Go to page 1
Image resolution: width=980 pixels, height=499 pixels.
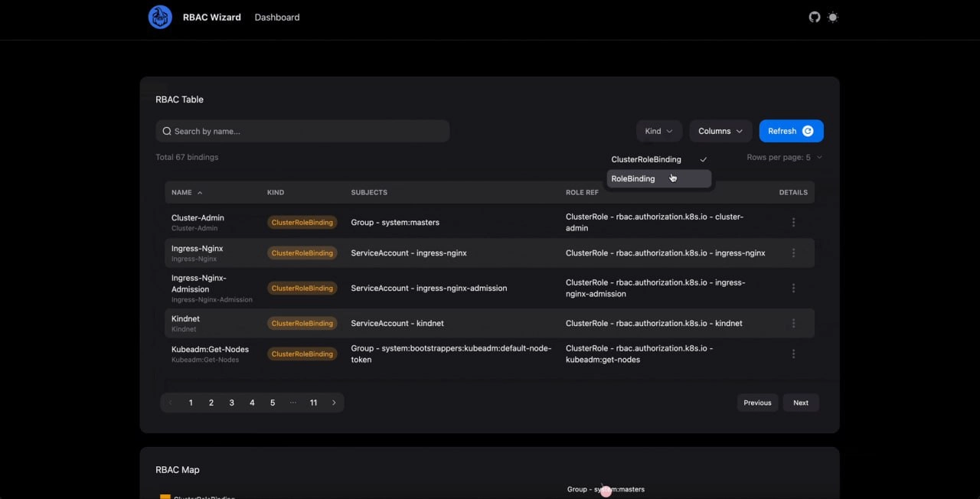click(x=191, y=403)
